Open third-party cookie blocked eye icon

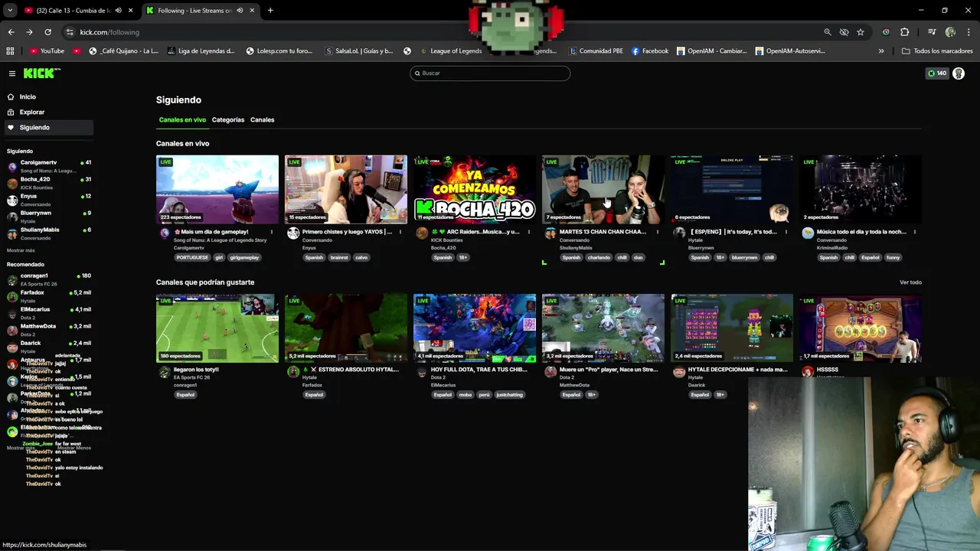[844, 32]
